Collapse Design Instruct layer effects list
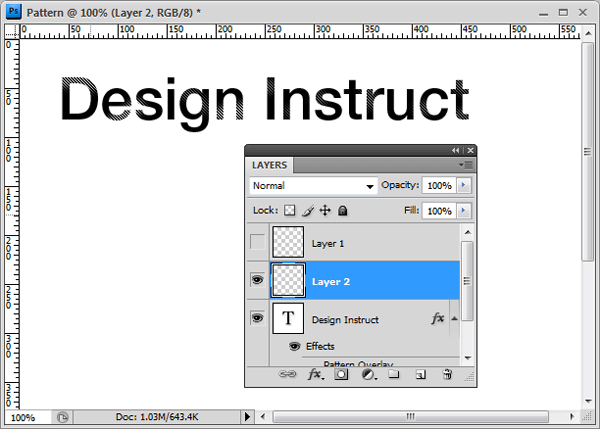 (x=454, y=318)
